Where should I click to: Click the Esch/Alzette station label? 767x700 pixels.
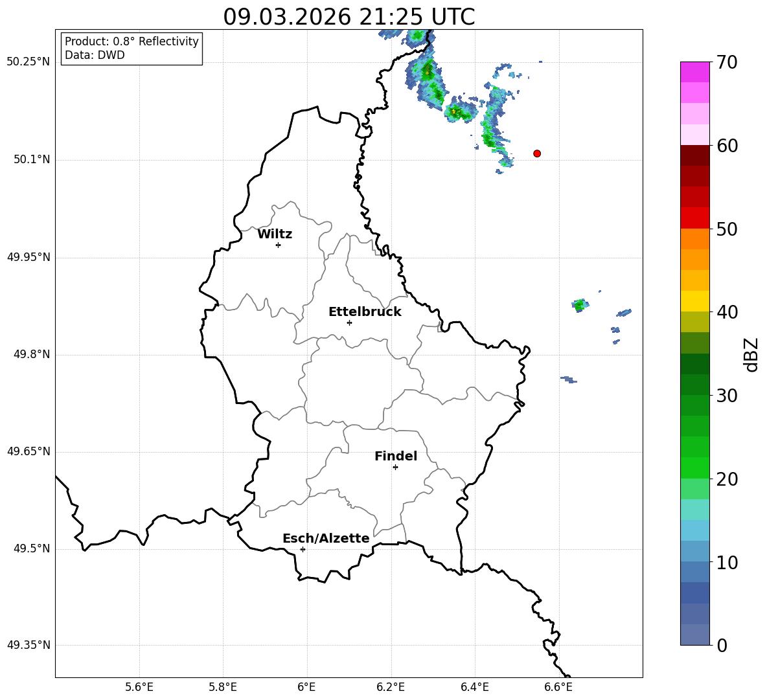326,538
